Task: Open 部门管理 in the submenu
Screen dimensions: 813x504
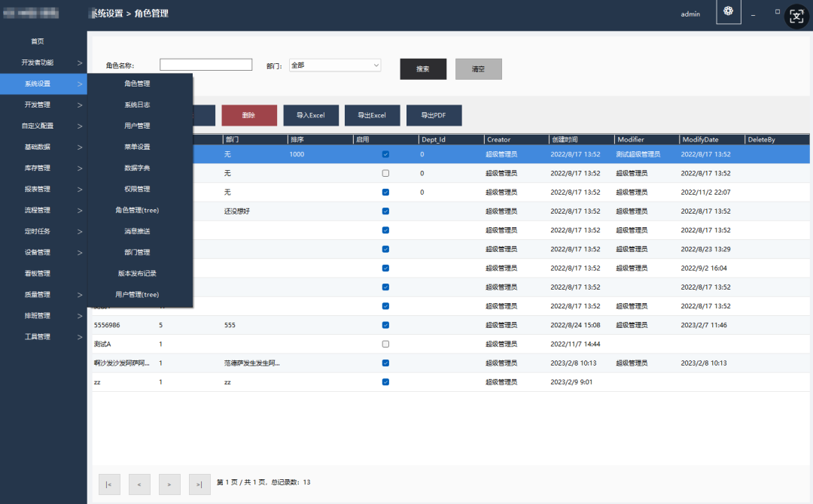Action: tap(138, 252)
